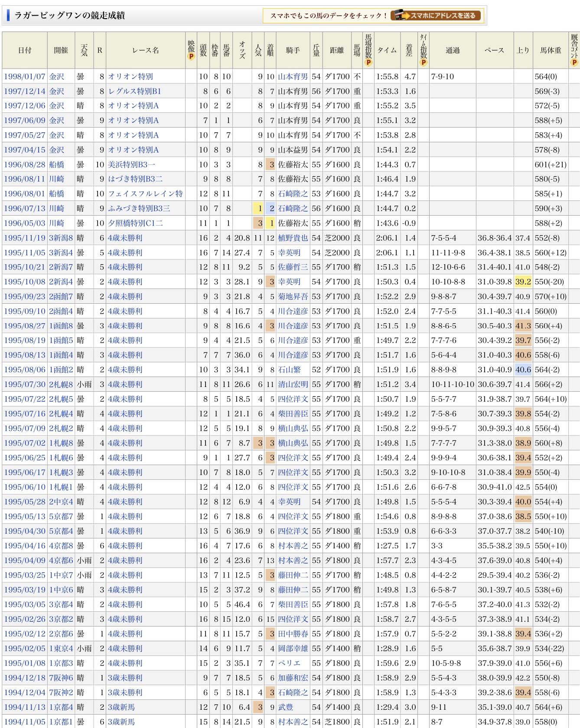Select the odds cell 46.4
This screenshot has height=728, width=580.
click(242, 604)
